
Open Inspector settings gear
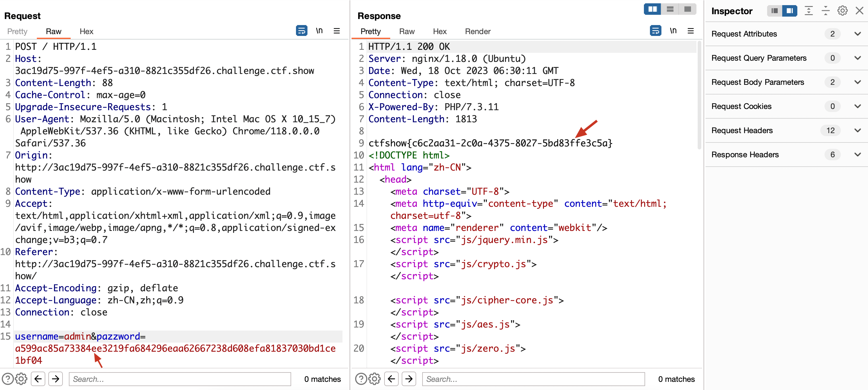(x=842, y=11)
